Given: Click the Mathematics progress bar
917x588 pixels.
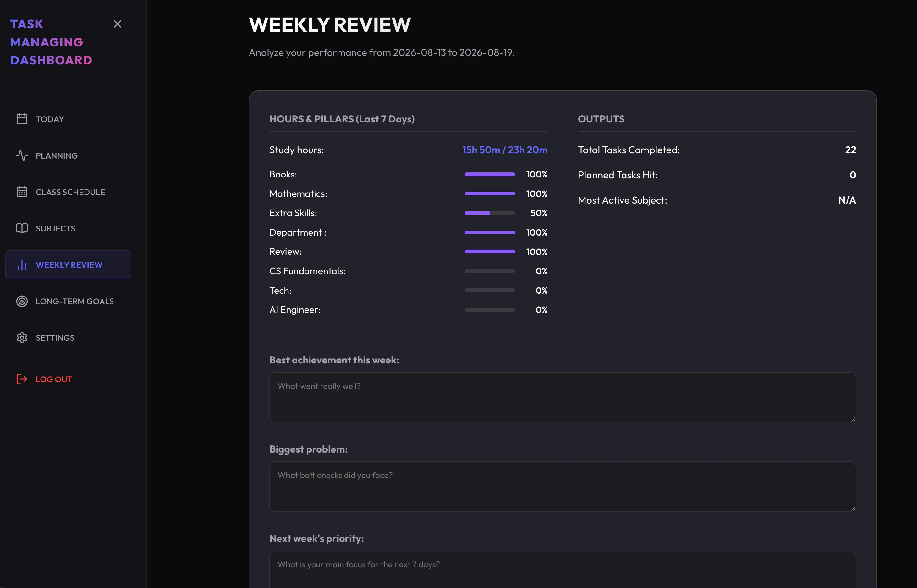Looking at the screenshot, I should tap(490, 193).
